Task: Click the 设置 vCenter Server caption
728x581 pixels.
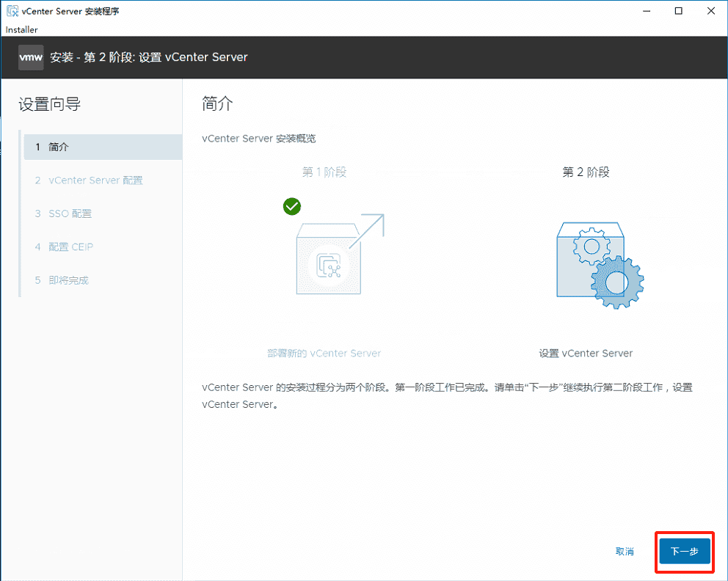Action: pos(585,353)
